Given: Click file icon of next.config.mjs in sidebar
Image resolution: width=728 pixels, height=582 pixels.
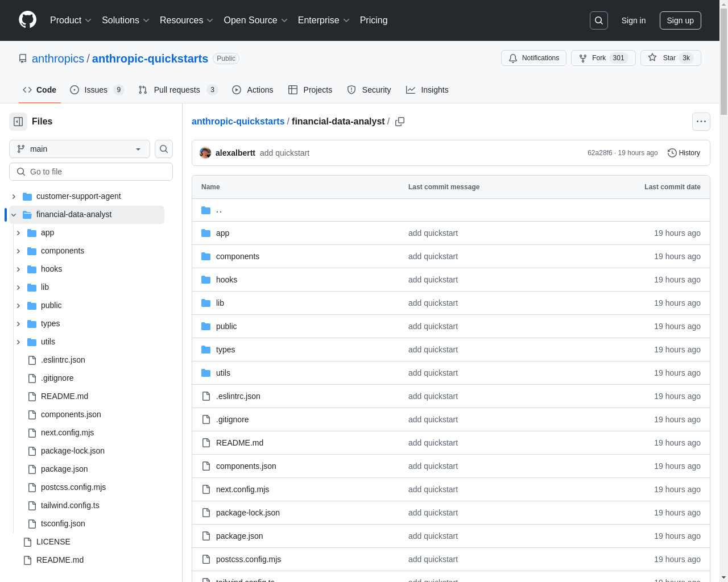Looking at the screenshot, I should pyautogui.click(x=32, y=433).
